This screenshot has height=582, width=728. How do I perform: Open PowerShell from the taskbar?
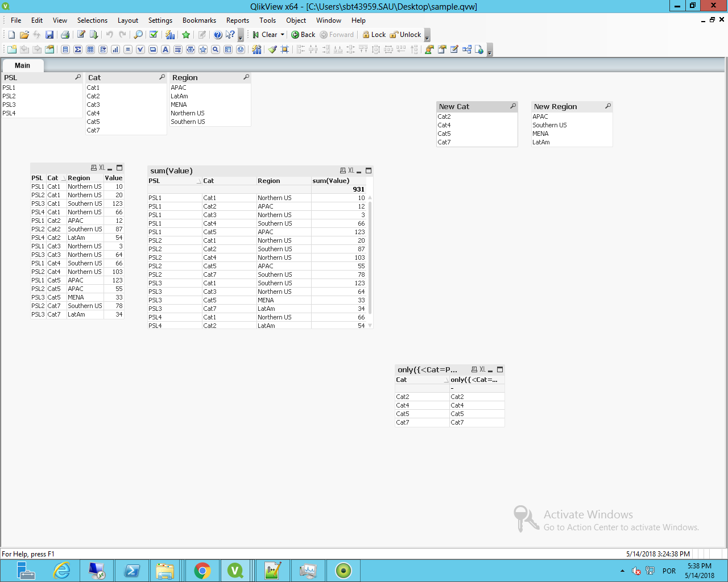click(x=132, y=571)
